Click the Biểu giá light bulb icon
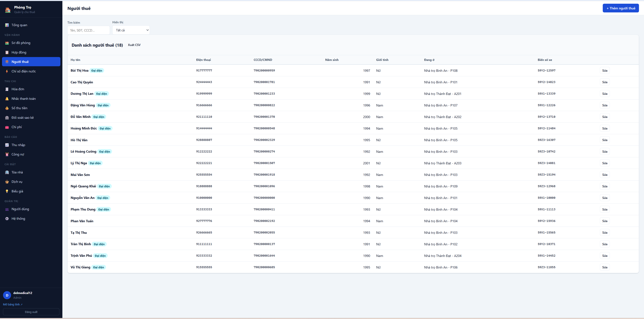 [7, 191]
